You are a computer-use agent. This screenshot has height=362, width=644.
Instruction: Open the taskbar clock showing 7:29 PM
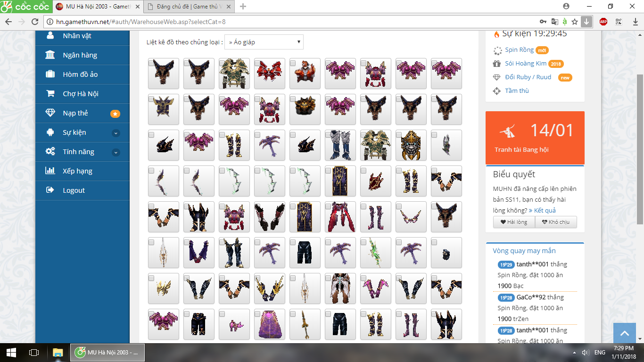623,352
